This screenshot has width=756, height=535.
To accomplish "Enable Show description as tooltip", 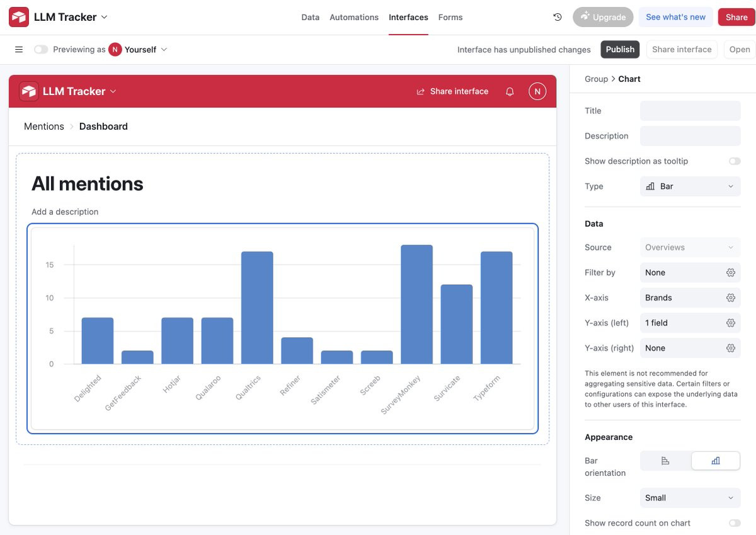I will click(x=735, y=161).
